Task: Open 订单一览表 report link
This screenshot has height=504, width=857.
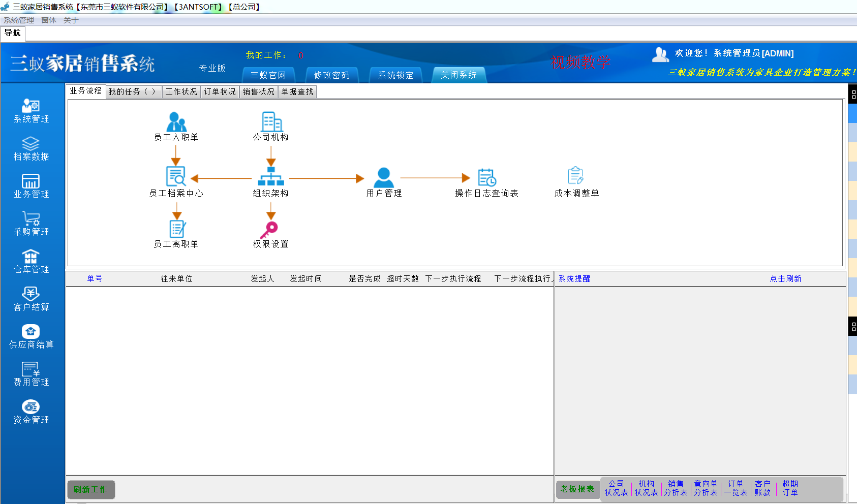Action: pos(736,488)
